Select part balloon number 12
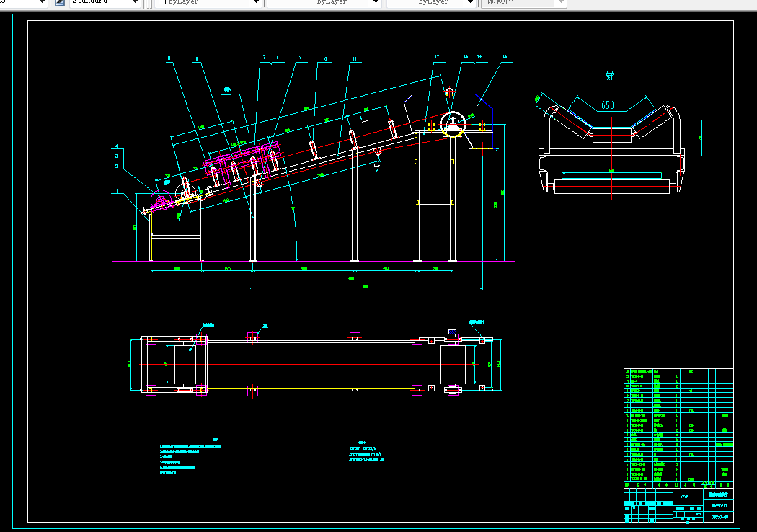Viewport: 757px width, 532px height. coord(437,56)
